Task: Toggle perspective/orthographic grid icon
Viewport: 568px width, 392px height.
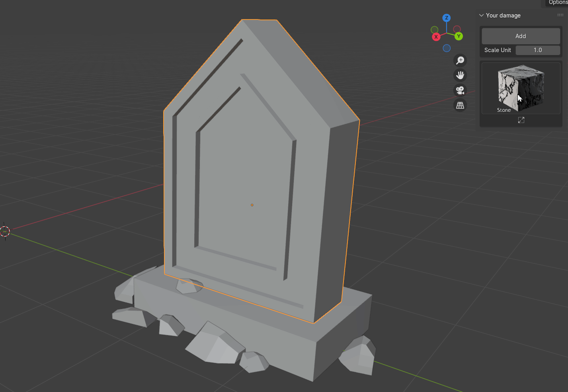Action: tap(460, 105)
